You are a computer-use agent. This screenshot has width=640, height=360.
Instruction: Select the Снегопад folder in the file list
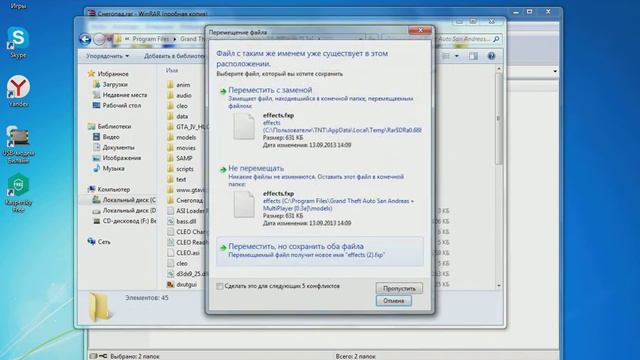click(x=185, y=200)
